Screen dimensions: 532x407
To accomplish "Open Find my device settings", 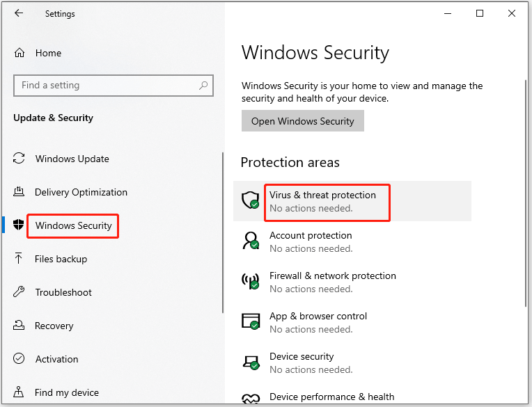I will pos(67,392).
